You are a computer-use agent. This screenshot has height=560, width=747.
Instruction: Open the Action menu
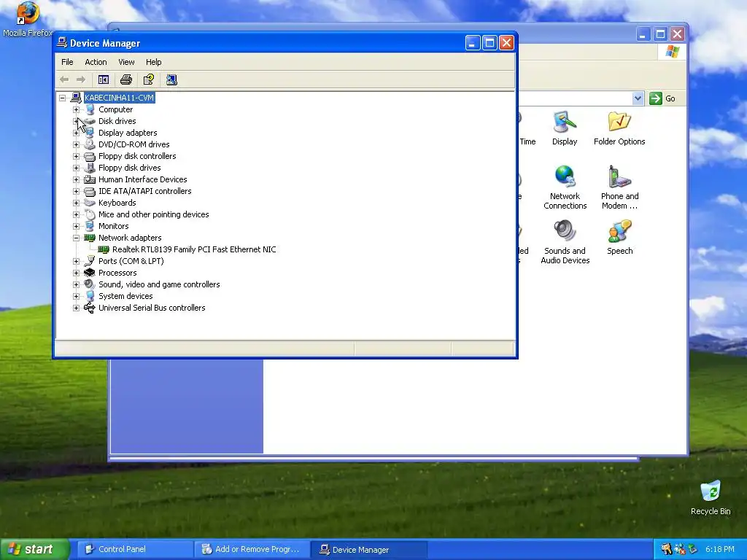96,62
